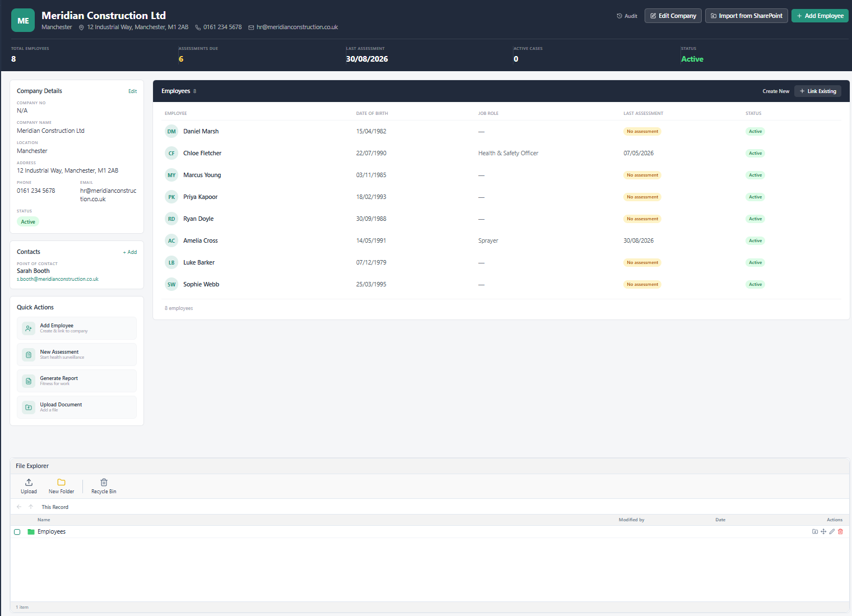Add a new contact
The image size is (852, 616).
pos(130,252)
